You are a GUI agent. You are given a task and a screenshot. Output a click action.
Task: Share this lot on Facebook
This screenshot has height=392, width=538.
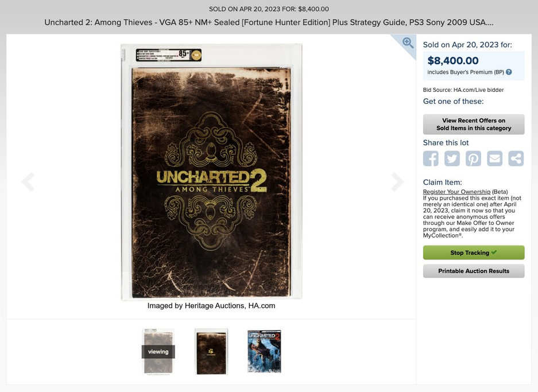click(x=431, y=158)
